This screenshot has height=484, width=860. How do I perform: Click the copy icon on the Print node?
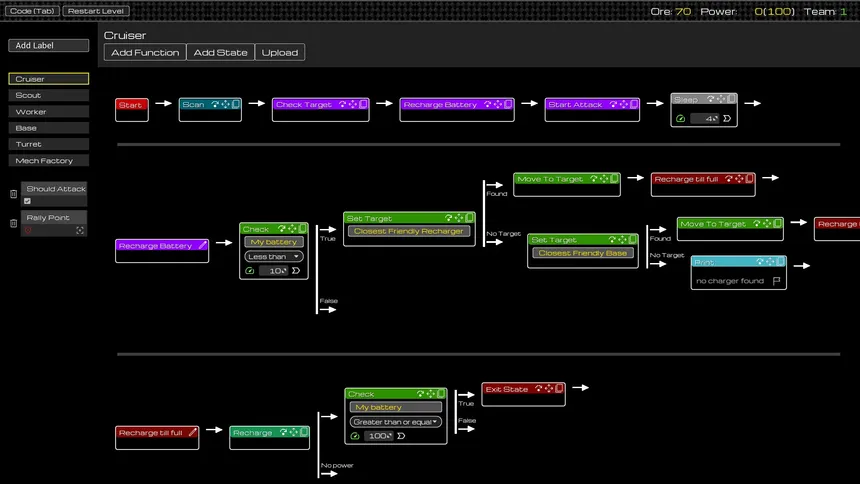pos(780,262)
